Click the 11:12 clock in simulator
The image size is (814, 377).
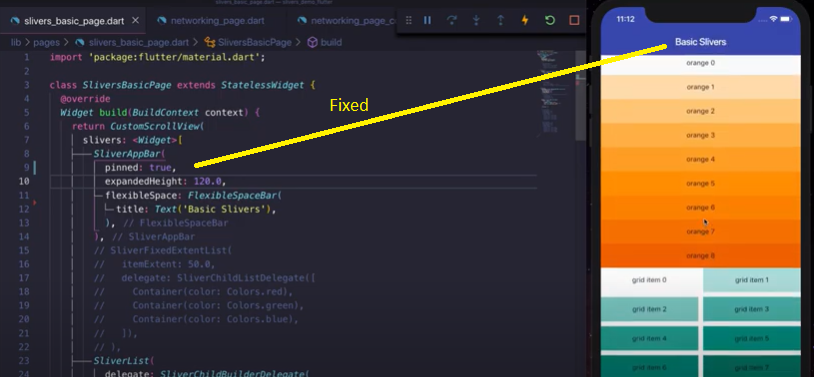coord(625,19)
